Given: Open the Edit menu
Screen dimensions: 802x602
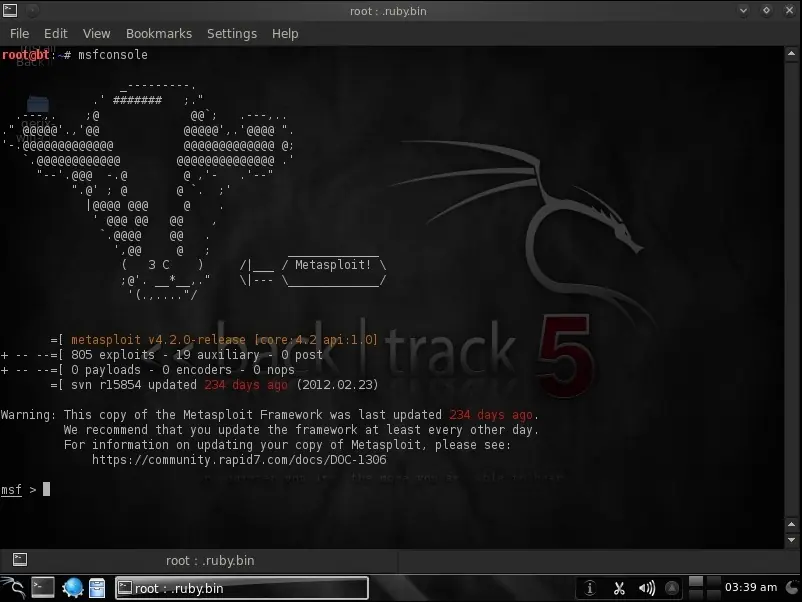Looking at the screenshot, I should click(x=55, y=34).
